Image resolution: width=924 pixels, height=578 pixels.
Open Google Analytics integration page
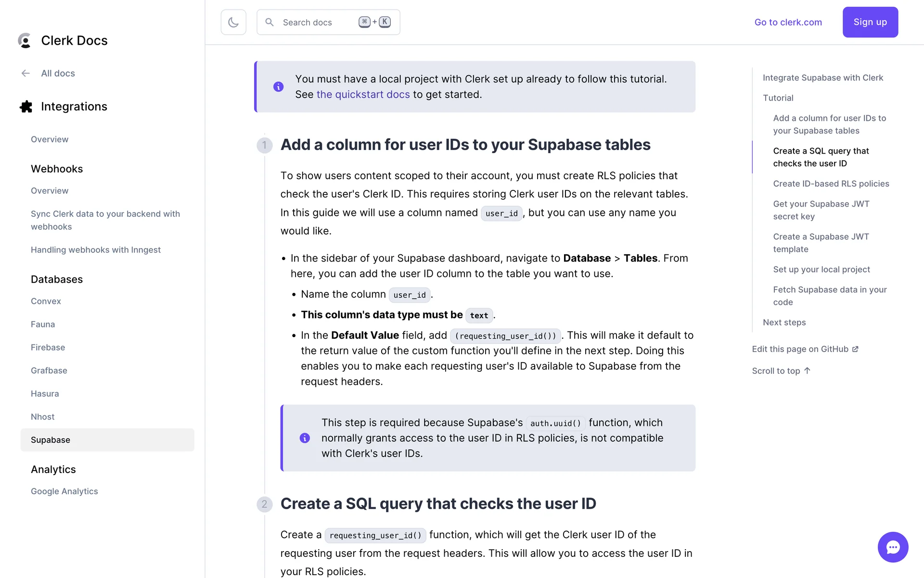tap(64, 491)
